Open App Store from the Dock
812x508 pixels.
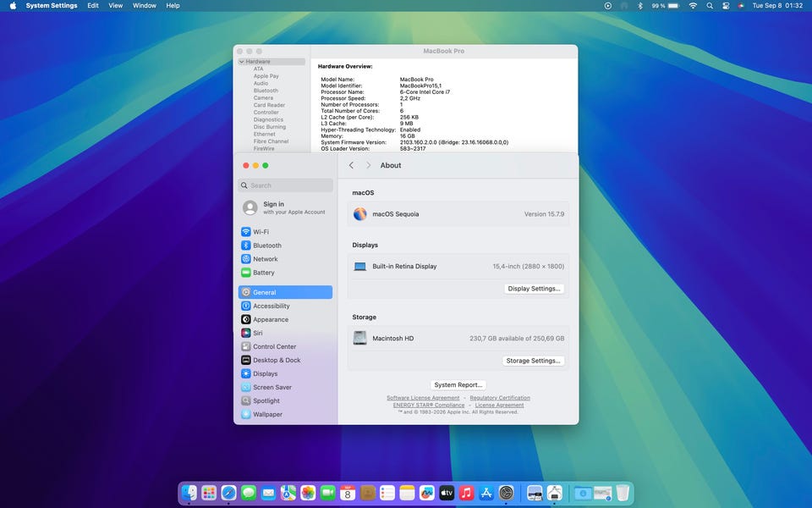coord(486,493)
